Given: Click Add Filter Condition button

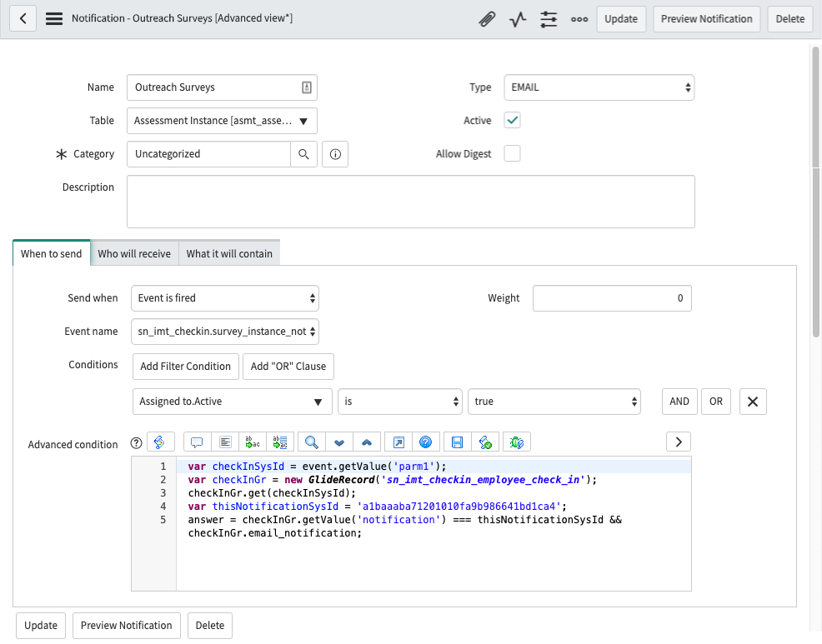Looking at the screenshot, I should coord(186,367).
